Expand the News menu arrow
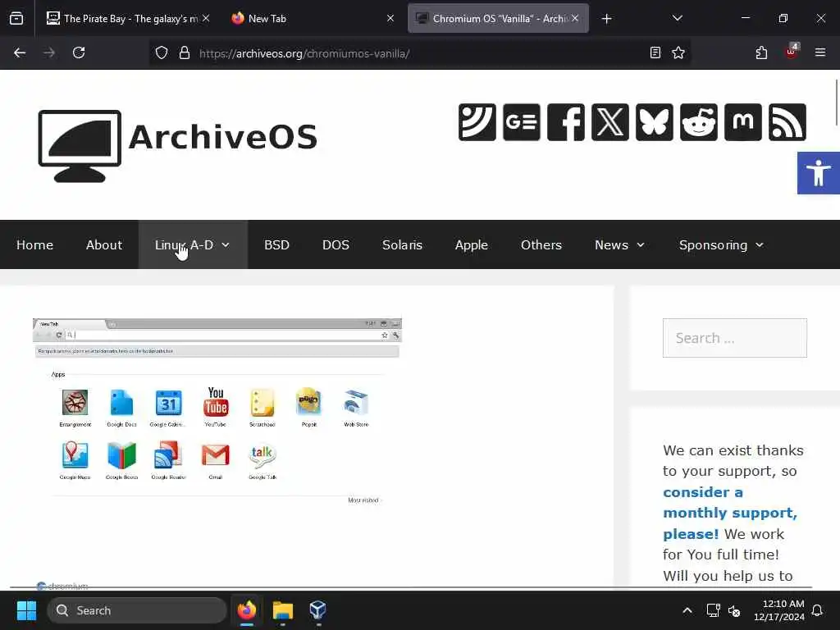This screenshot has height=630, width=840. coord(641,245)
